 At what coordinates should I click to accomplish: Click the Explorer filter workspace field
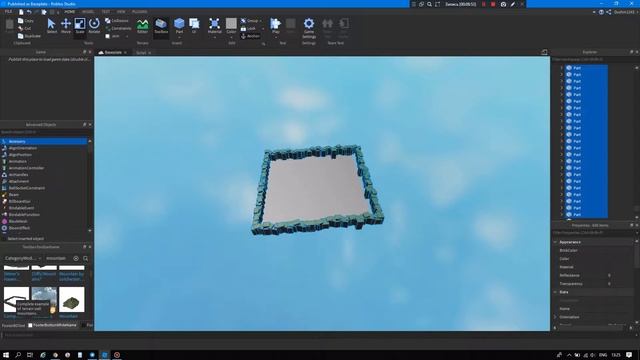(x=593, y=59)
